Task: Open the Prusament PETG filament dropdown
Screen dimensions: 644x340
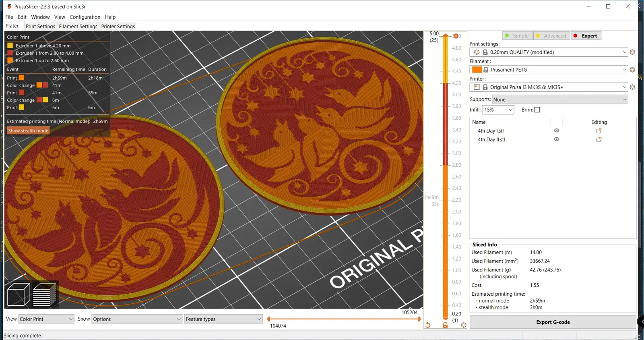Action: (549, 70)
